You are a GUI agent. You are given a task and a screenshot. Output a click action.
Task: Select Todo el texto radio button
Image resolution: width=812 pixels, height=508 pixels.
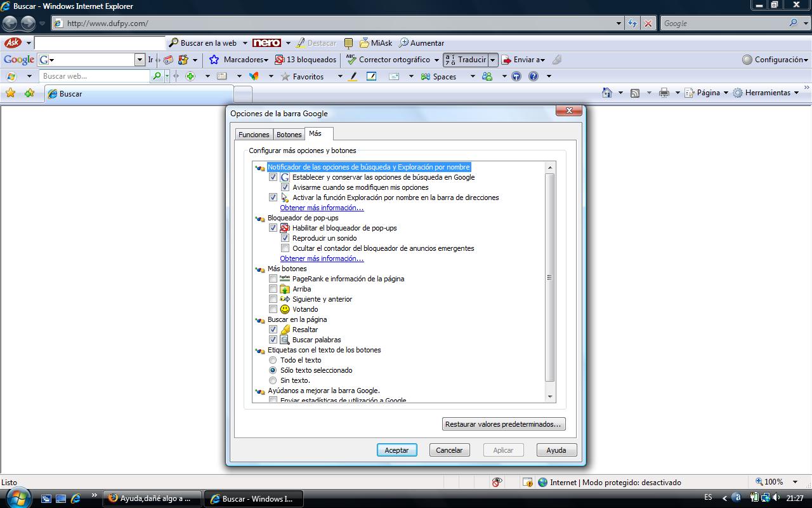273,360
